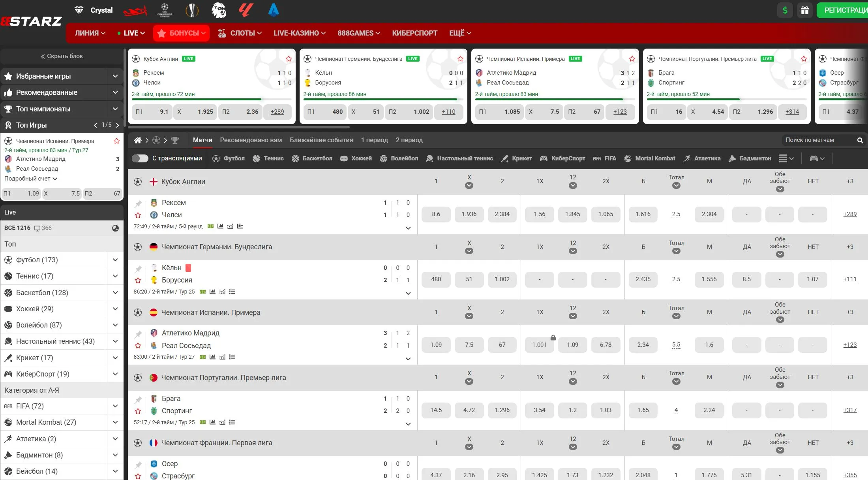Click the РЕГИСТРАЦИЯ button
Screen dimensions: 868x480
(844, 10)
